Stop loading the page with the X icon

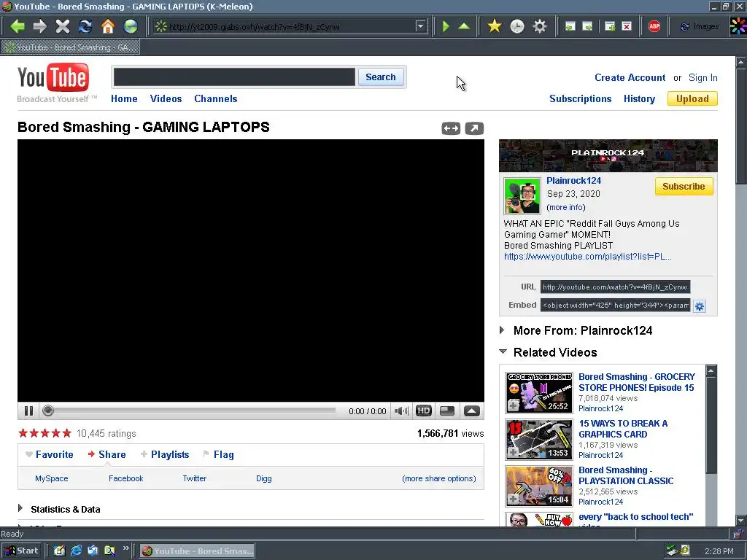63,26
